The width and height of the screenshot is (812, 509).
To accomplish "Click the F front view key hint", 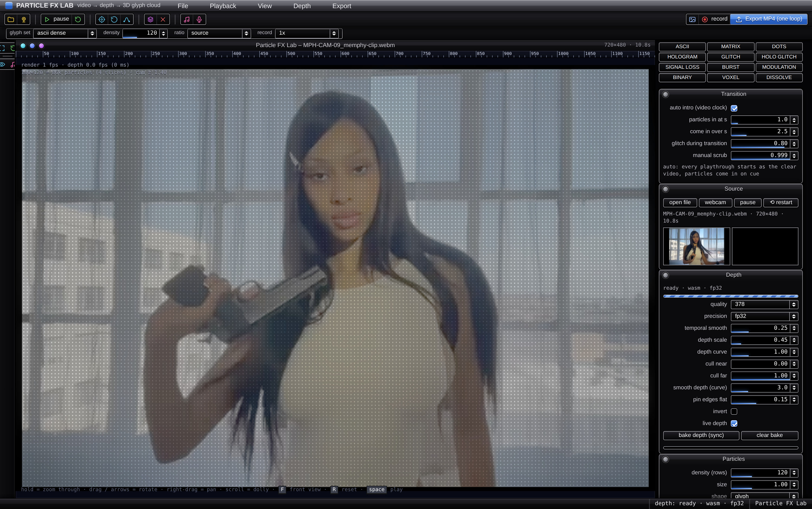I will click(x=282, y=490).
